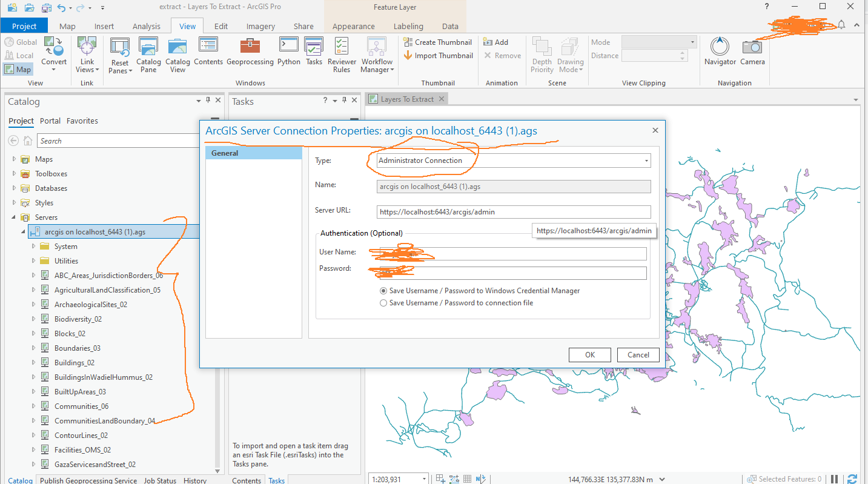Click the Tasks ribbon button
The height and width of the screenshot is (484, 868).
tap(314, 51)
